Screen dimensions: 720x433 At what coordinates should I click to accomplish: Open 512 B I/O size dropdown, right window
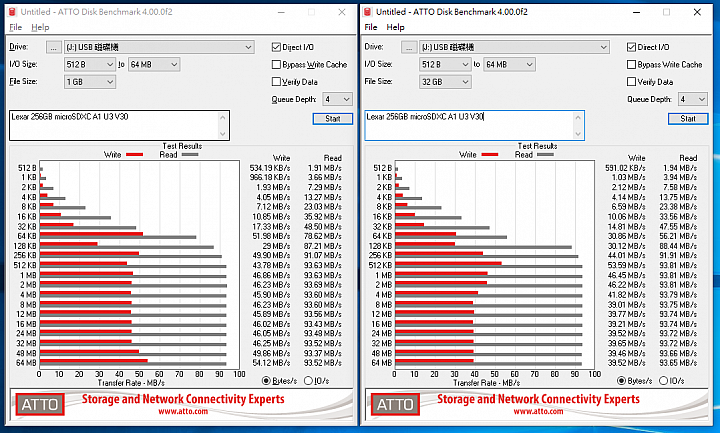click(445, 65)
